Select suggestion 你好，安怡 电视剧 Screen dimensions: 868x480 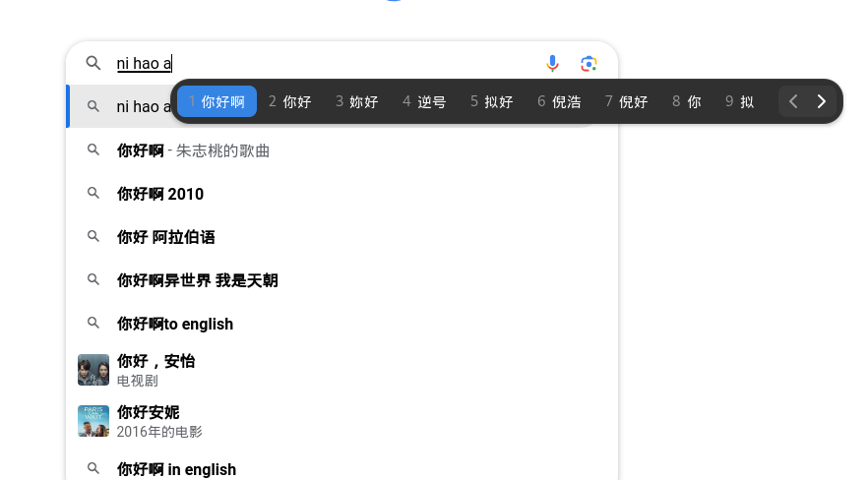[342, 370]
